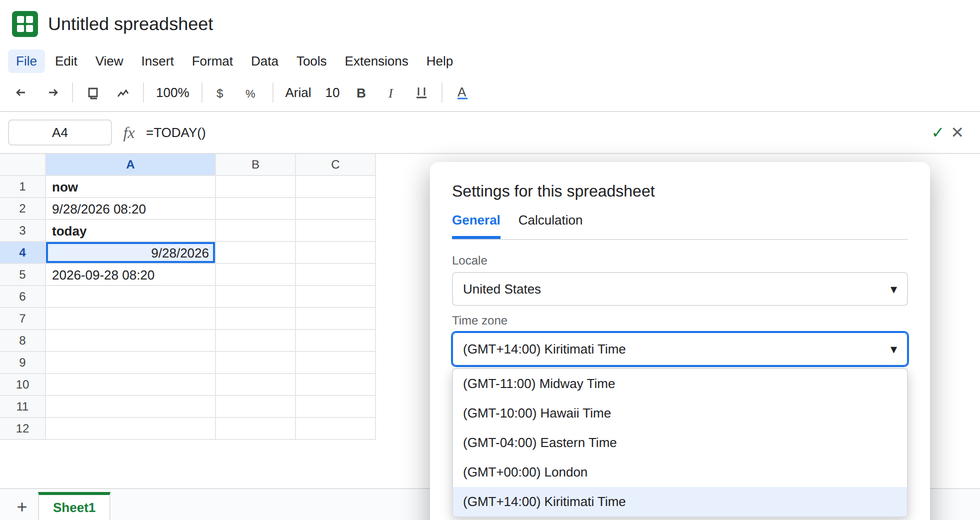Click the fx function icon
The height and width of the screenshot is (520, 980).
pyautogui.click(x=129, y=133)
